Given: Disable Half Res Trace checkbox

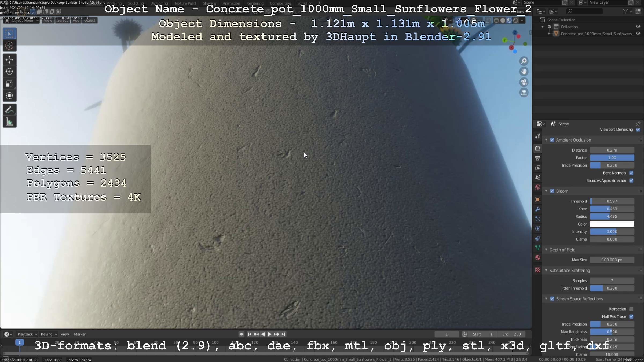Looking at the screenshot, I should [x=631, y=317].
